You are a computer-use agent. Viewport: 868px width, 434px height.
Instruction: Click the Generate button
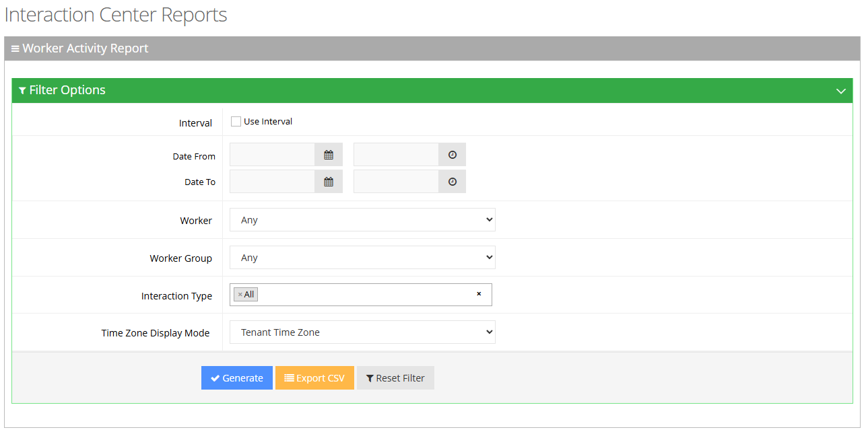pos(236,378)
